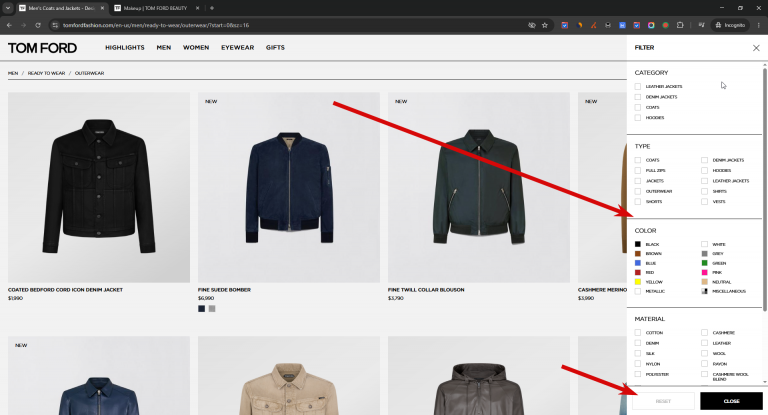Screen dimensions: 768x415
Task: Close the Men's Coats and Jackets tab
Action: tap(102, 8)
